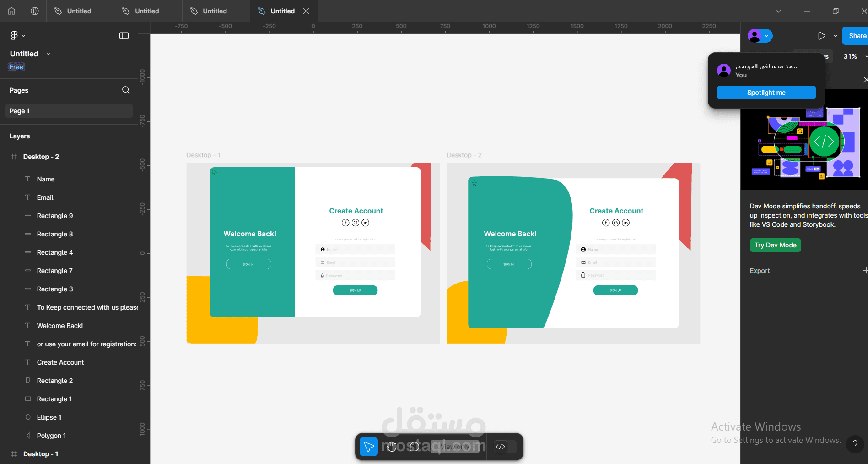868x464 pixels.
Task: Select the Hand tool in bottom toolbar
Action: coord(392,447)
